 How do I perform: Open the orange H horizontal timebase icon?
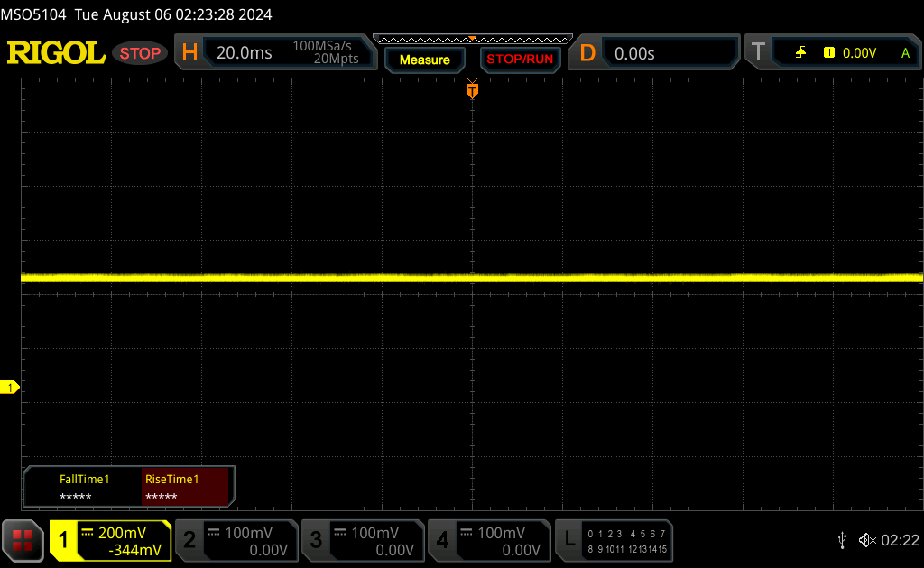pyautogui.click(x=189, y=53)
